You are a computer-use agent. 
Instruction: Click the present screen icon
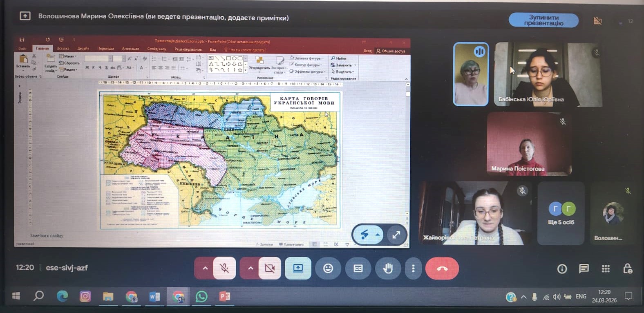coord(298,268)
